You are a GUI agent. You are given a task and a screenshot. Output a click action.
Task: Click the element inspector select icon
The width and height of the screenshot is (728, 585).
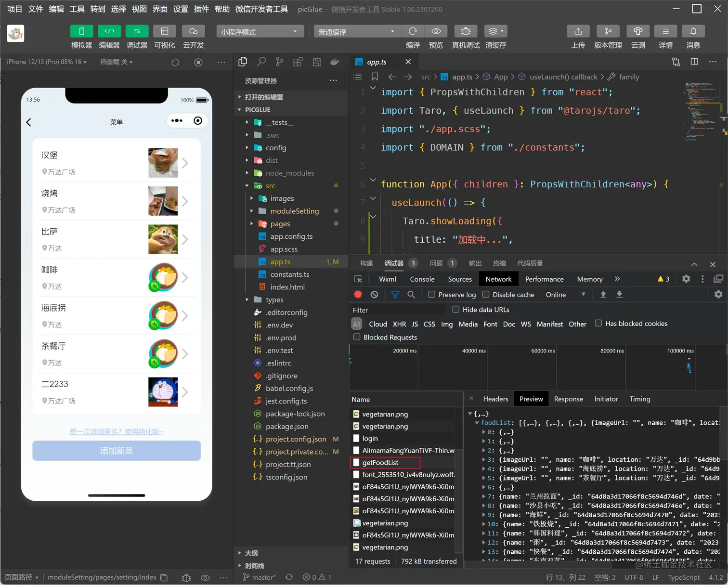358,279
